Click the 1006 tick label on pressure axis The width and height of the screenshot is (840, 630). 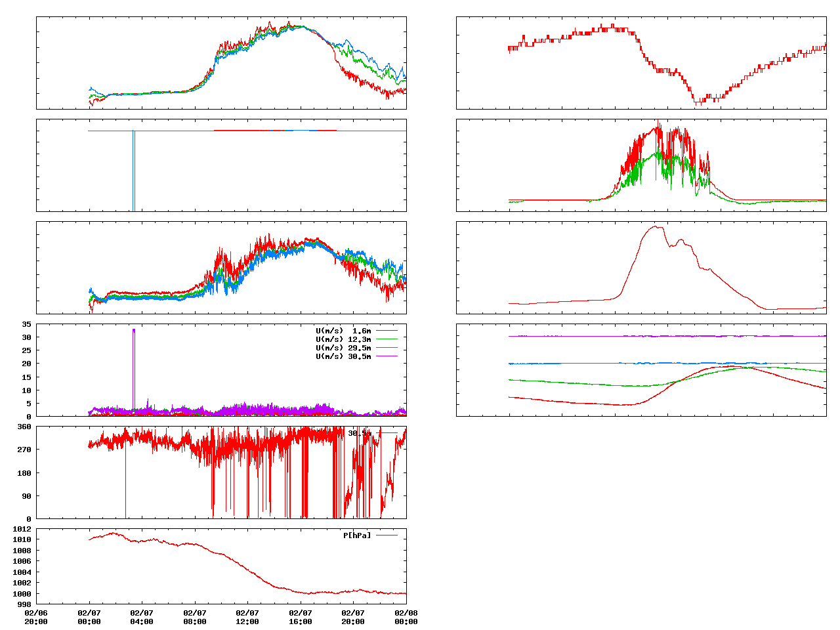pyautogui.click(x=22, y=561)
